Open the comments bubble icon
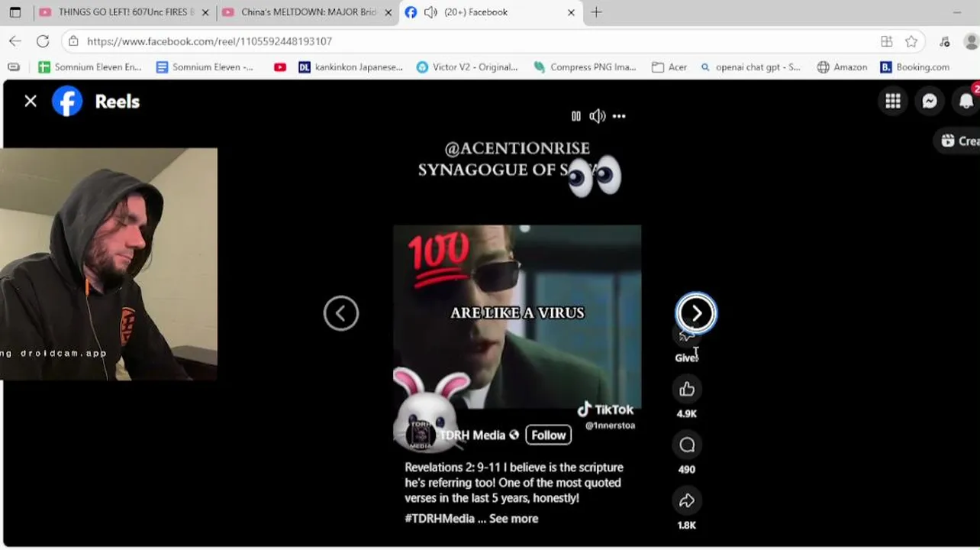Image resolution: width=980 pixels, height=550 pixels. pyautogui.click(x=687, y=445)
